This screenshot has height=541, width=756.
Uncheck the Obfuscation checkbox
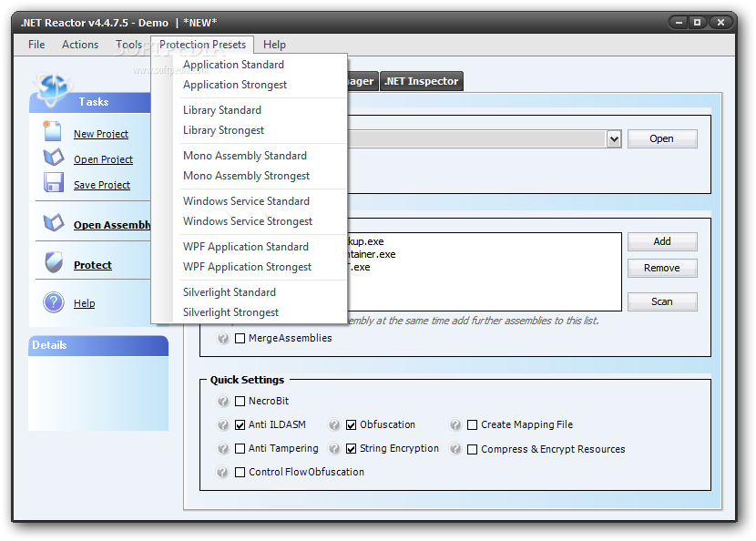pos(351,424)
